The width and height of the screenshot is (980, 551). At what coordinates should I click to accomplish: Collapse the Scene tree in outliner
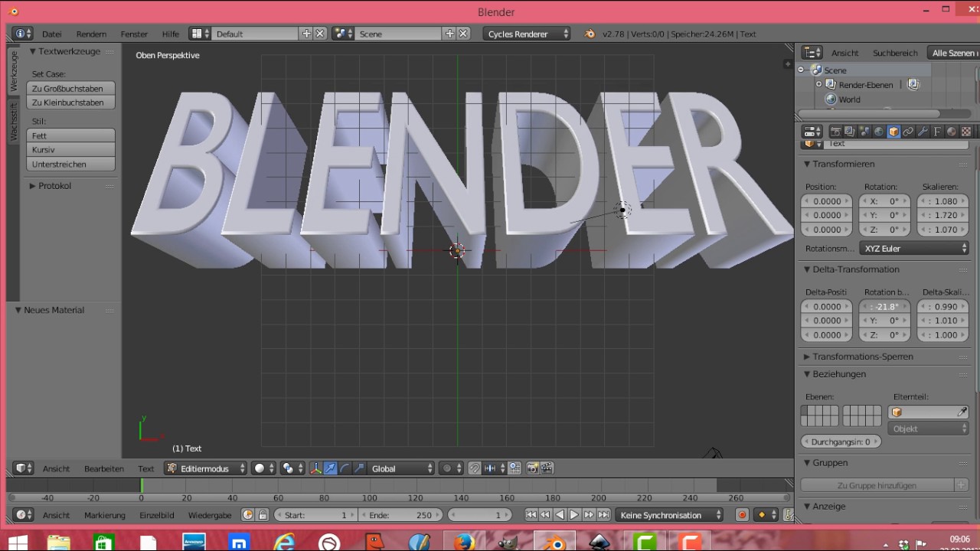[x=801, y=70]
